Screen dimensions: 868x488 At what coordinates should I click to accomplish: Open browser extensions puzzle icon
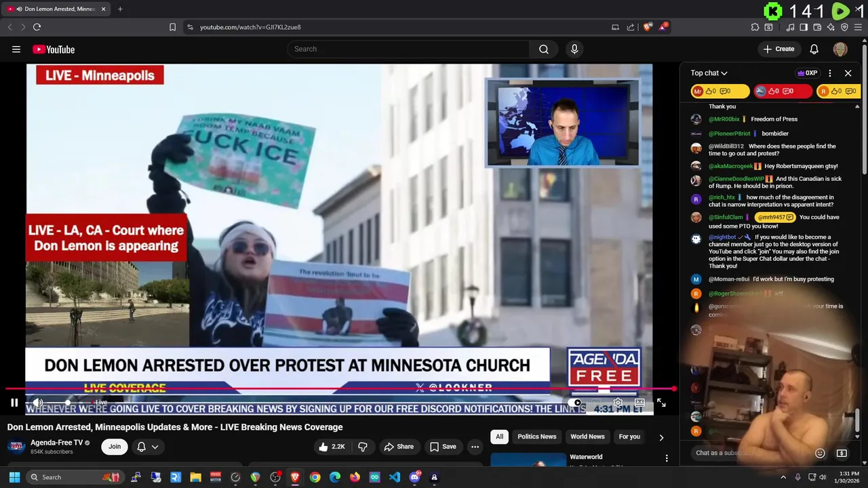point(755,27)
